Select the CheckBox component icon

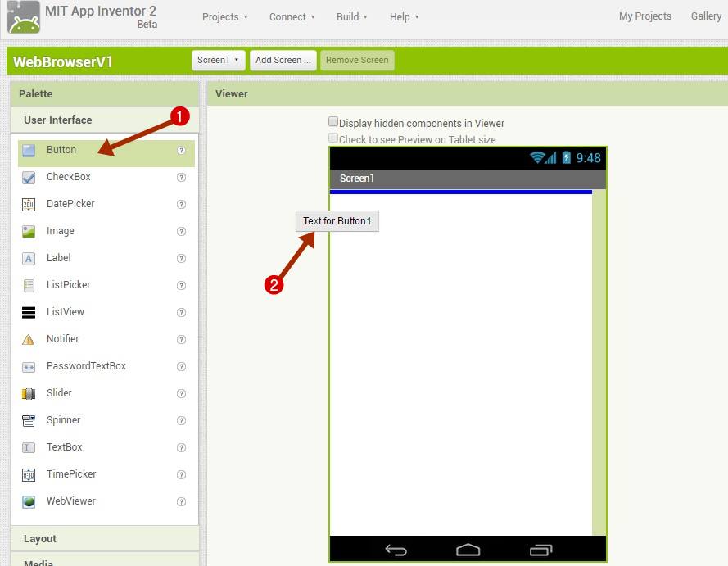pyautogui.click(x=29, y=178)
